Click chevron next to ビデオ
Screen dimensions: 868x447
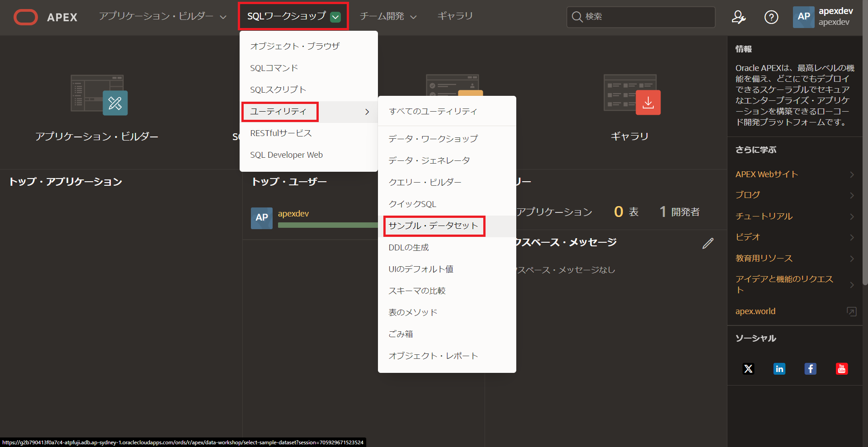pyautogui.click(x=852, y=237)
